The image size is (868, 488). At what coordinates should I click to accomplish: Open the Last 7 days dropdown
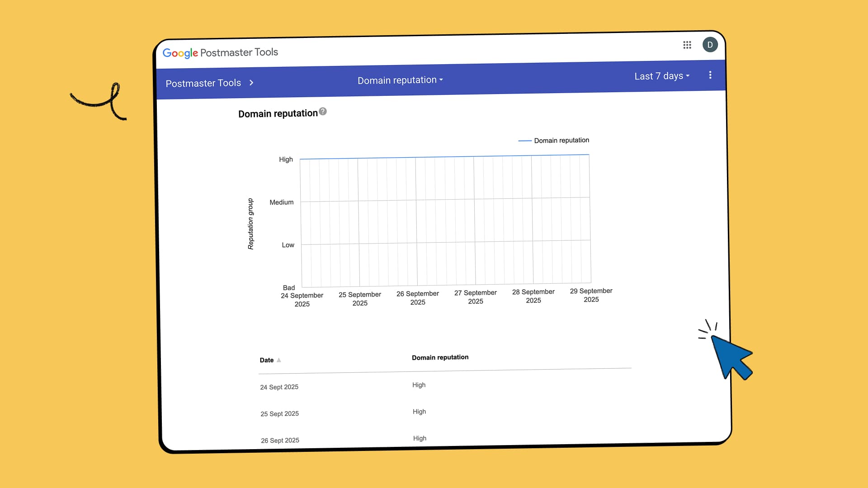pyautogui.click(x=662, y=76)
